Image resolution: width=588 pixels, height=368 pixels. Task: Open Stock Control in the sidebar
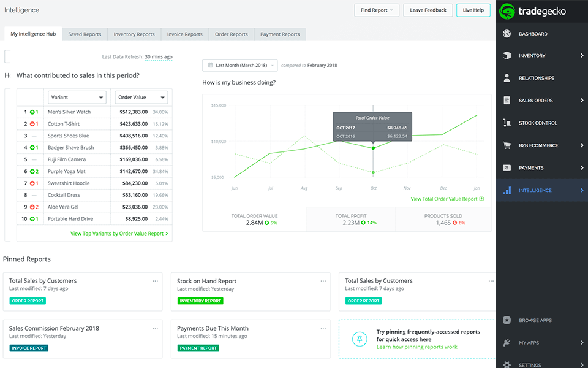point(507,123)
